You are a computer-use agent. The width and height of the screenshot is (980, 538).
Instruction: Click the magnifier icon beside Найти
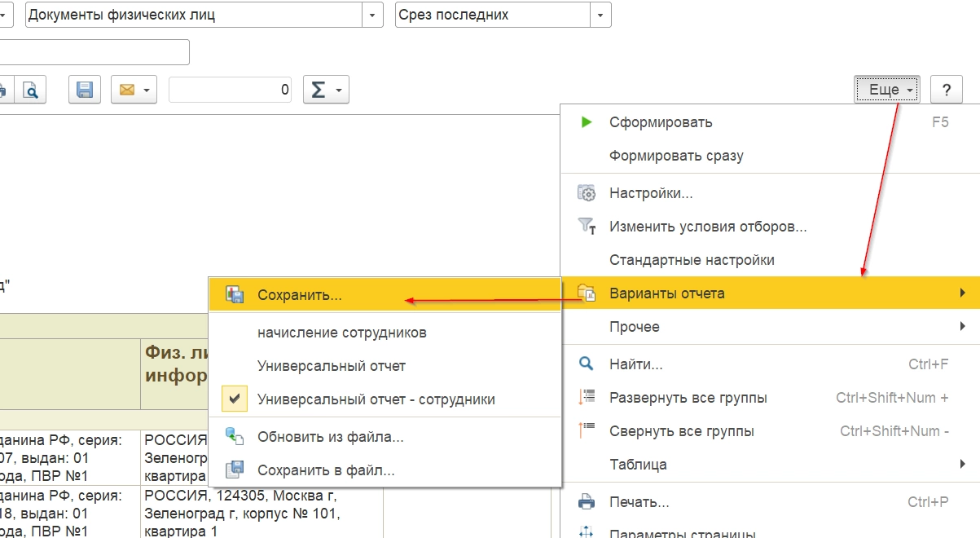click(x=587, y=364)
